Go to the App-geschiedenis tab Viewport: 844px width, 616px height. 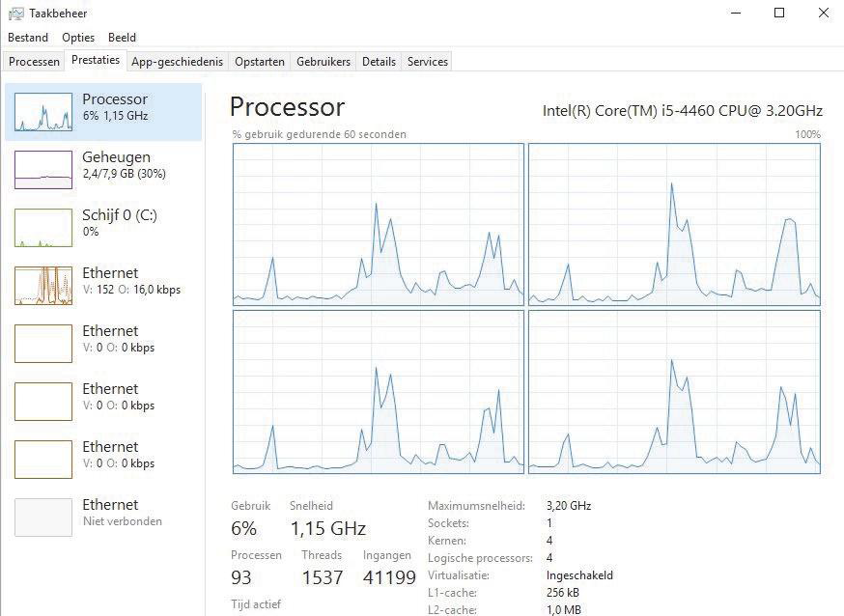coord(177,62)
